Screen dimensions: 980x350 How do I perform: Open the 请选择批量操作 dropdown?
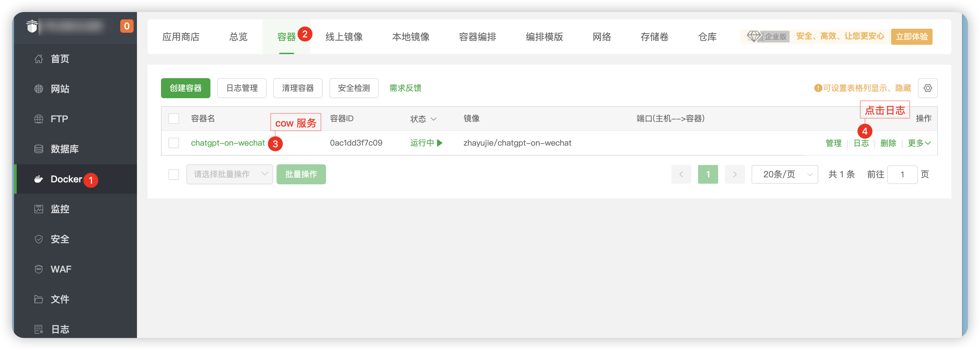[229, 175]
